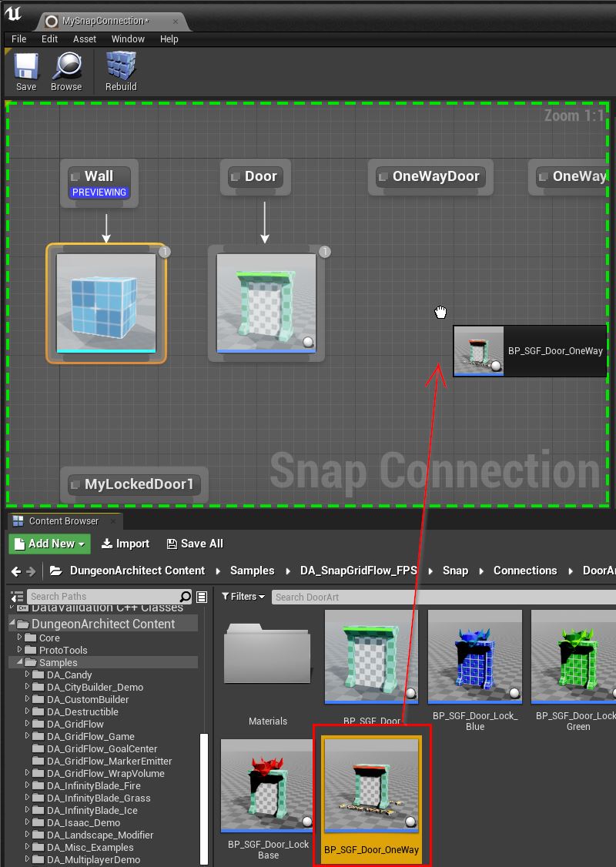The image size is (616, 867).
Task: Click the Rebuild cube icon
Action: point(121,65)
